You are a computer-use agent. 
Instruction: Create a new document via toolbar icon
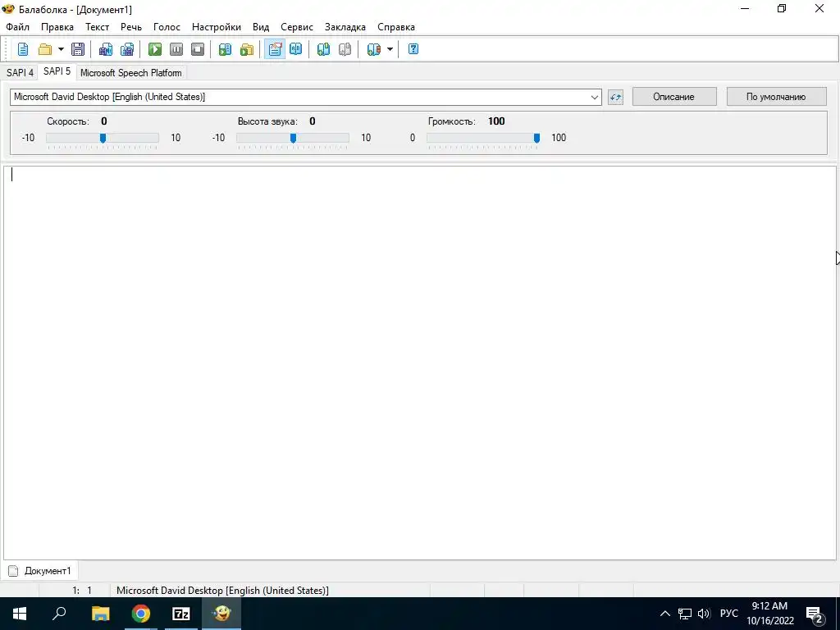pyautogui.click(x=23, y=49)
